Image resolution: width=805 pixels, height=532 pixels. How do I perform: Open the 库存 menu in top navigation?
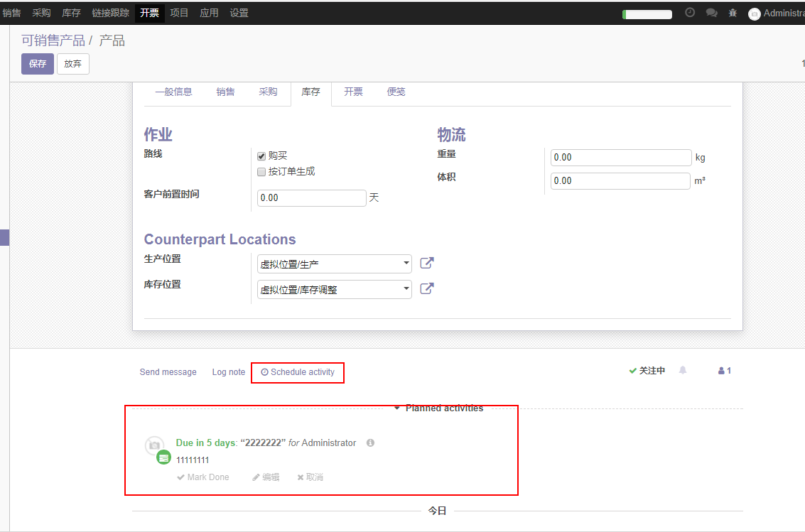(71, 13)
